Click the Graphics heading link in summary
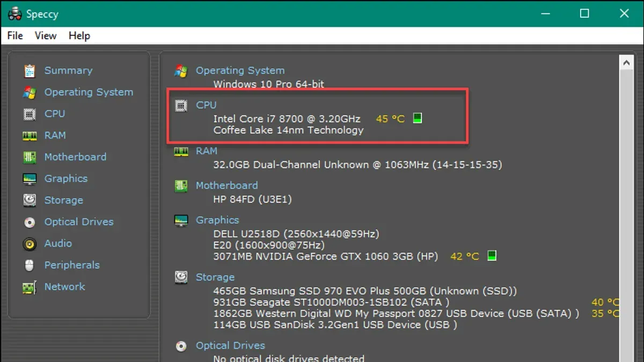 coord(217,220)
